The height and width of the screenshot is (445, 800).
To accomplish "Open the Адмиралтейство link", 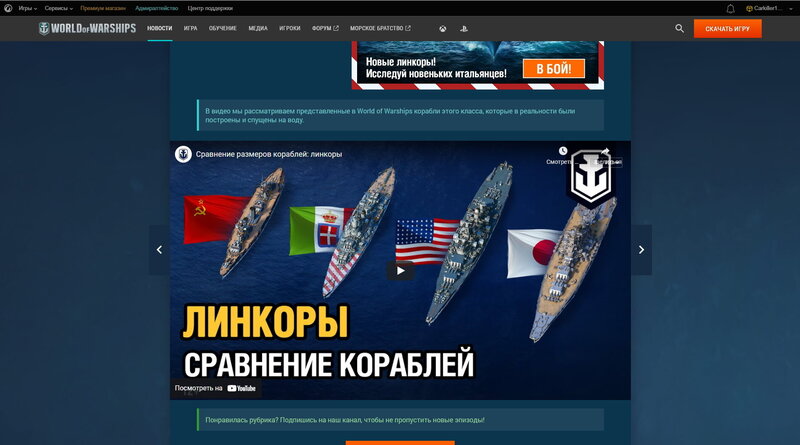I will click(157, 8).
